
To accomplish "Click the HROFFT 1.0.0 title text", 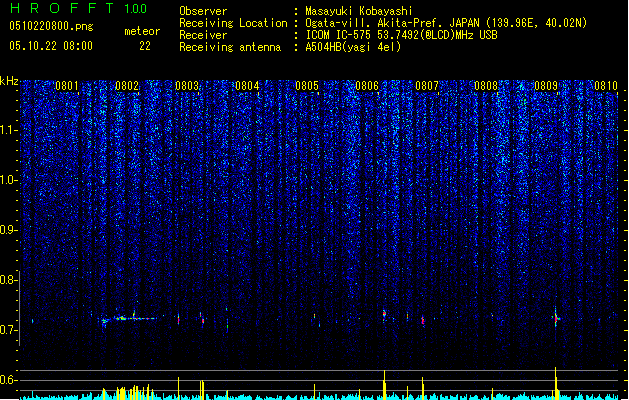I will tap(78, 8).
